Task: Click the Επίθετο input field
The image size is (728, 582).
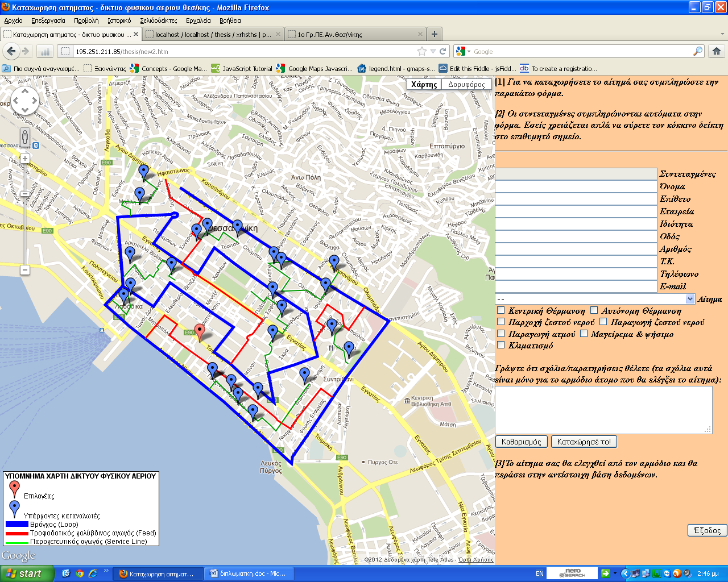Action: click(576, 199)
